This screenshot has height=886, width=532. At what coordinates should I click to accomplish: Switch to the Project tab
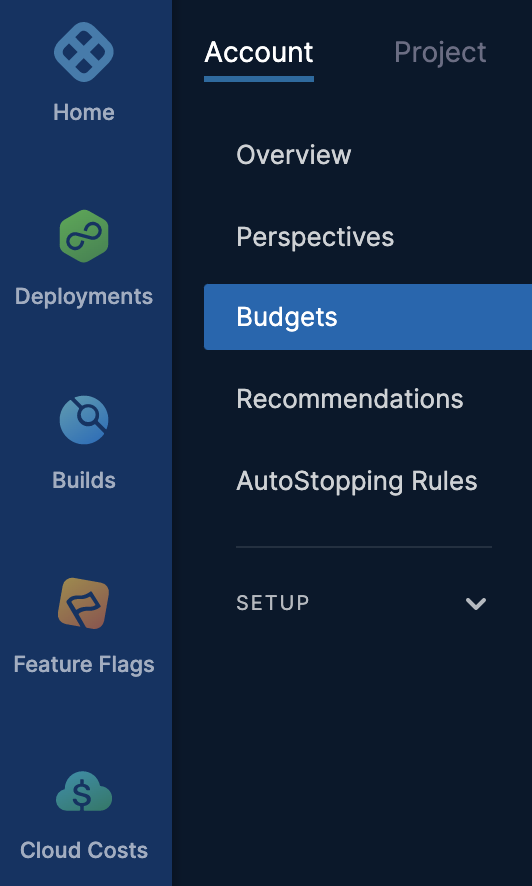[x=440, y=53]
